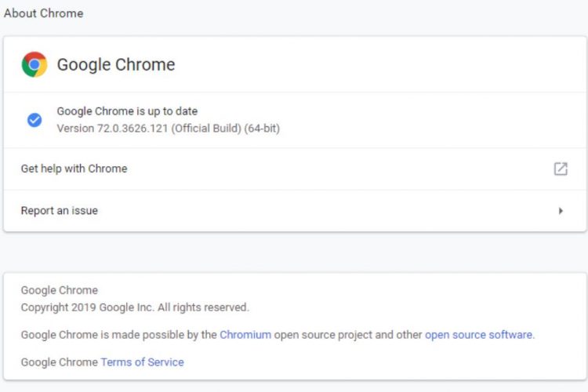Click the large Google Chrome title
Screen dimensions: 588x392
[x=116, y=64]
